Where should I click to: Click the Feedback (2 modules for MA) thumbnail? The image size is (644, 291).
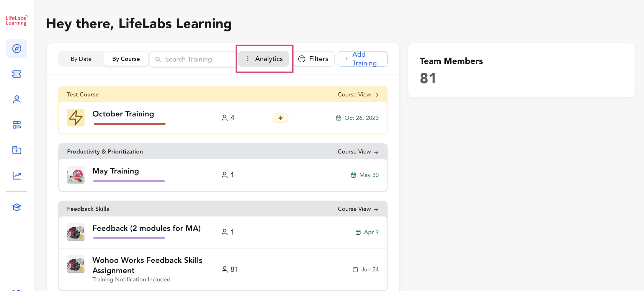(76, 232)
